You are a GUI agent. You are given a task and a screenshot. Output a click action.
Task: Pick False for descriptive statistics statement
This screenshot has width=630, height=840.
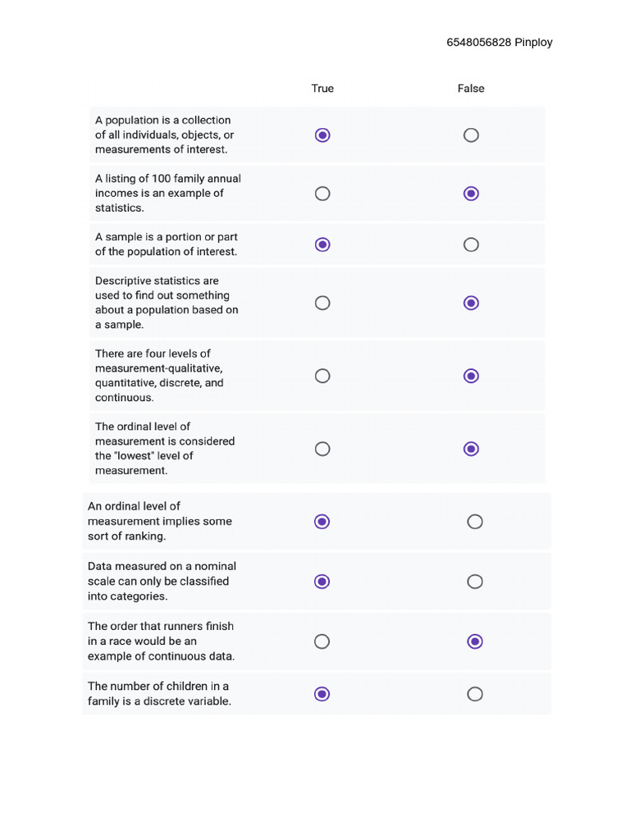(x=471, y=303)
